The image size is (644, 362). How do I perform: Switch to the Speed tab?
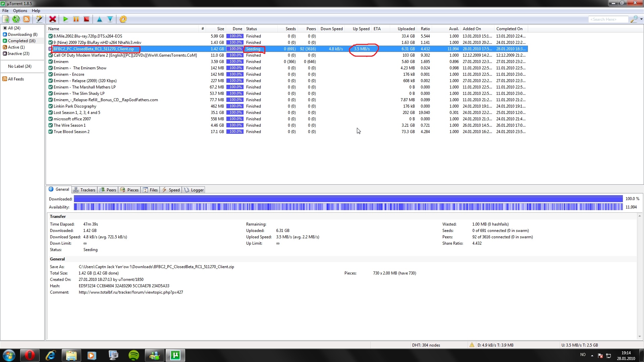coord(171,190)
